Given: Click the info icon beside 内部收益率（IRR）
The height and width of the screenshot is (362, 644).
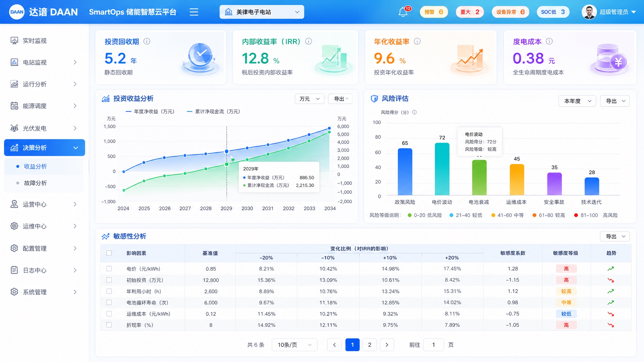Looking at the screenshot, I should click(308, 41).
